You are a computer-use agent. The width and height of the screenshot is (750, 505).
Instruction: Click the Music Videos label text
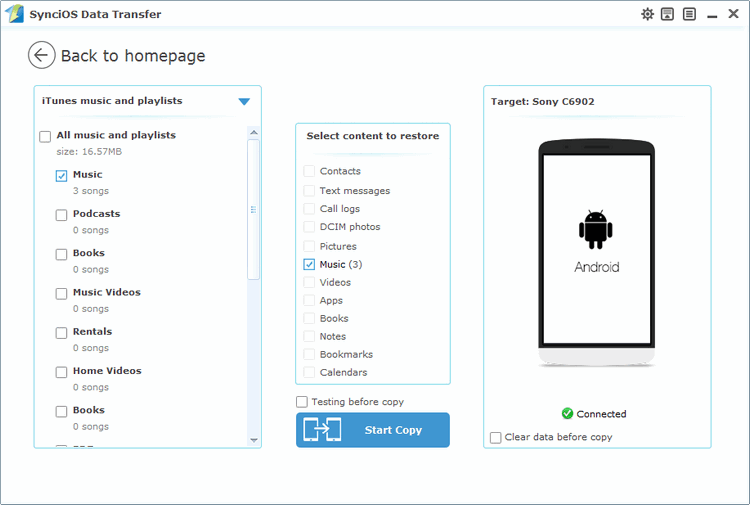(x=107, y=292)
